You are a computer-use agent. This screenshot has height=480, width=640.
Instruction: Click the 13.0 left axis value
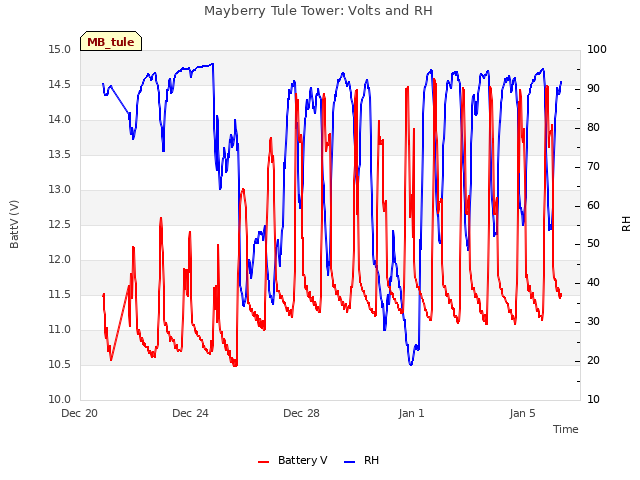pos(60,190)
